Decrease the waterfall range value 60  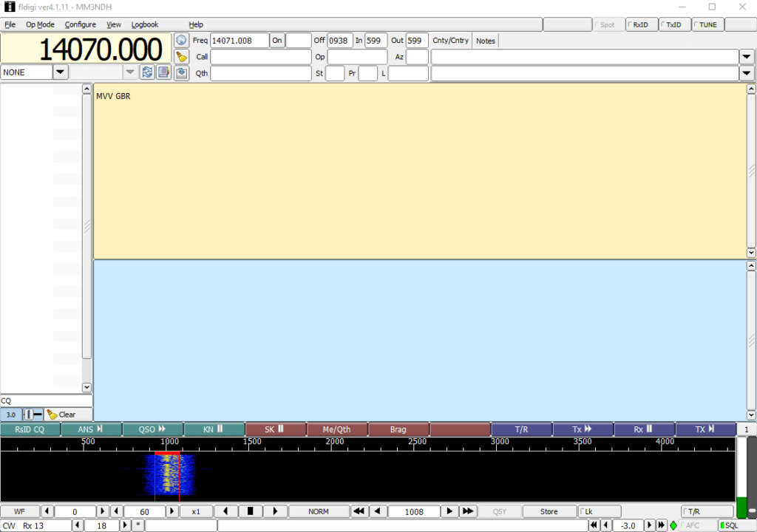pyautogui.click(x=117, y=511)
